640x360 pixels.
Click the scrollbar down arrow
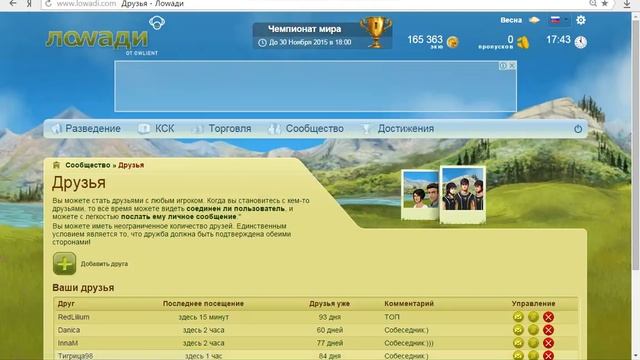click(x=636, y=356)
